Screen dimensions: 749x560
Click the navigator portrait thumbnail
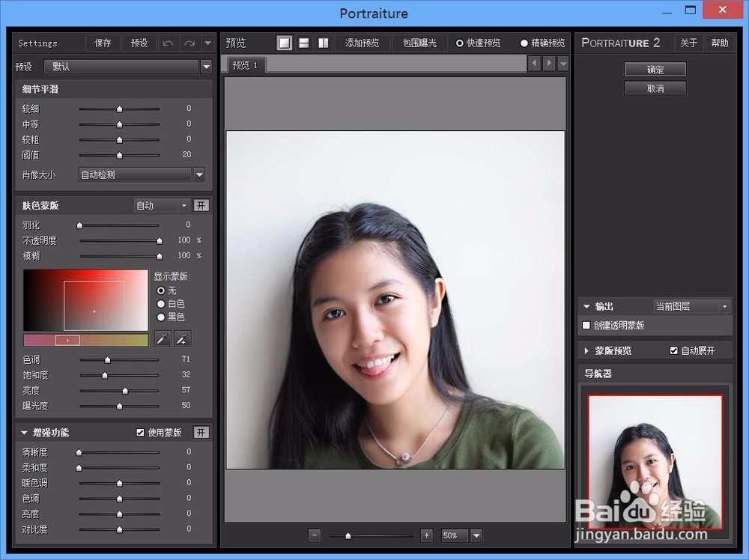(655, 460)
